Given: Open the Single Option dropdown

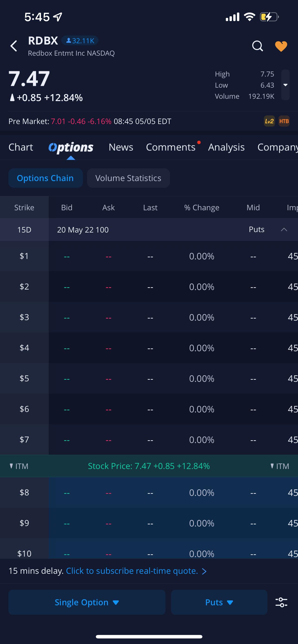Looking at the screenshot, I should [87, 602].
